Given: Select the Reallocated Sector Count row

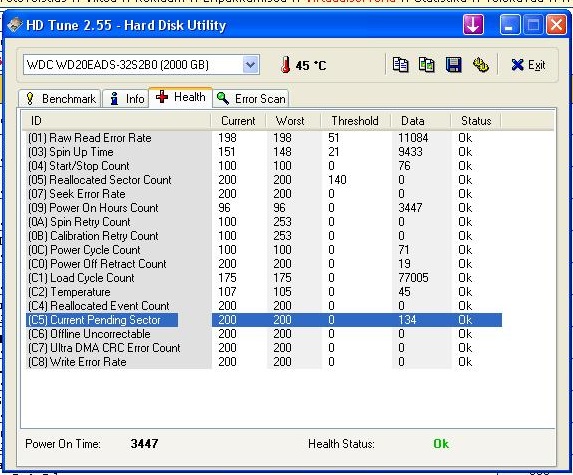Looking at the screenshot, I should pyautogui.click(x=263, y=180).
